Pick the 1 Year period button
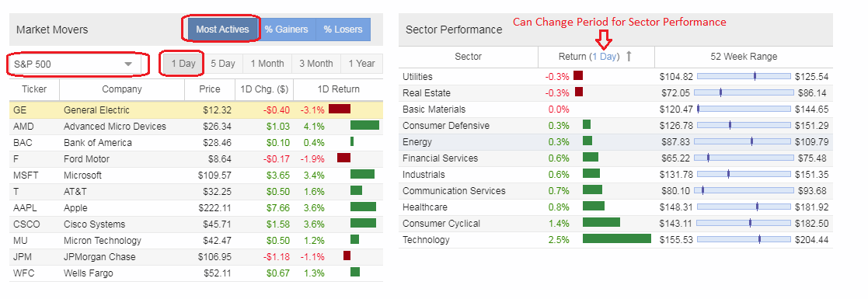The height and width of the screenshot is (299, 868). 361,64
